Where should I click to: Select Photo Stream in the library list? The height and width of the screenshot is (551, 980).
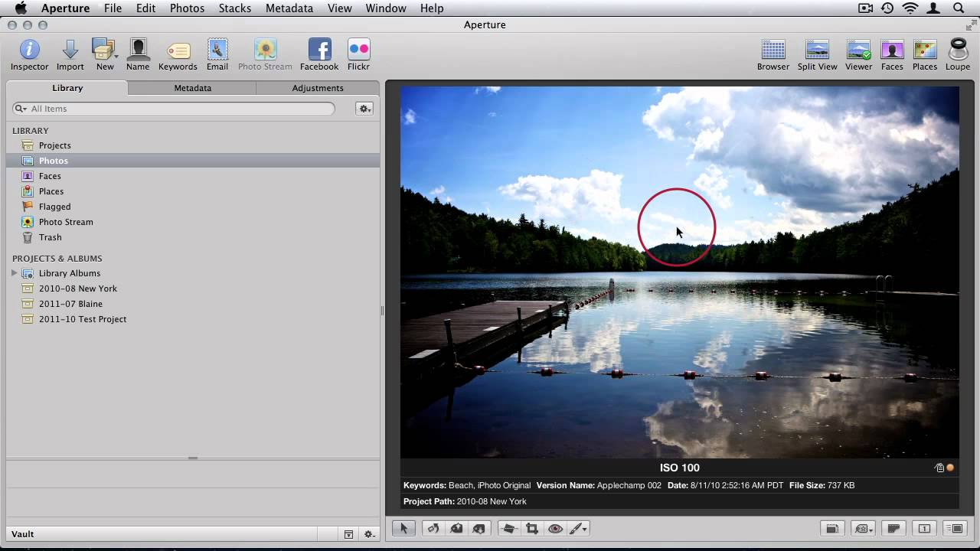point(193,222)
